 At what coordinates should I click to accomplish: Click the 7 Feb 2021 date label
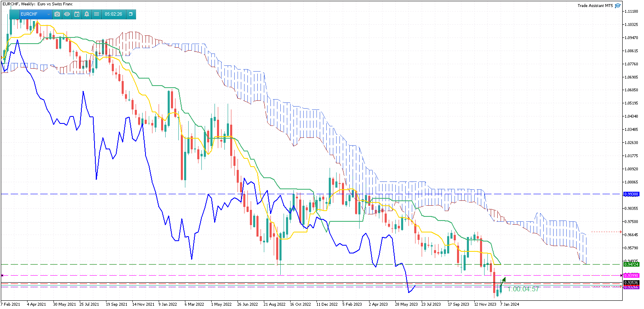point(10,305)
